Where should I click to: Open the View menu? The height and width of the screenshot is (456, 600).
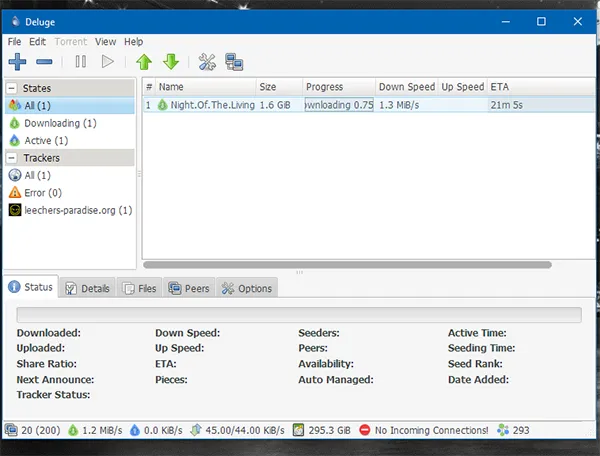(x=106, y=41)
